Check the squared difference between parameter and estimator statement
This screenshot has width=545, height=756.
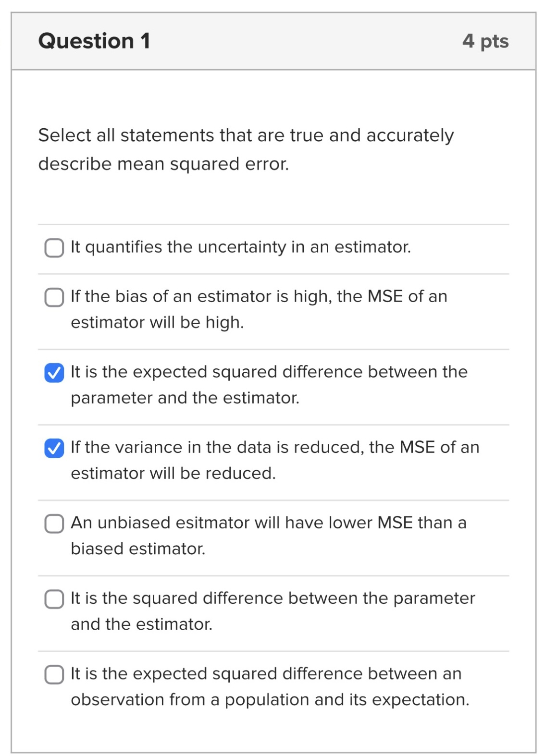point(53,598)
